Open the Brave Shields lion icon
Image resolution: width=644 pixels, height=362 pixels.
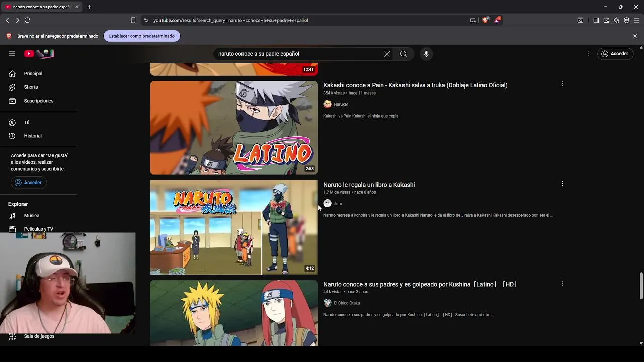485,20
